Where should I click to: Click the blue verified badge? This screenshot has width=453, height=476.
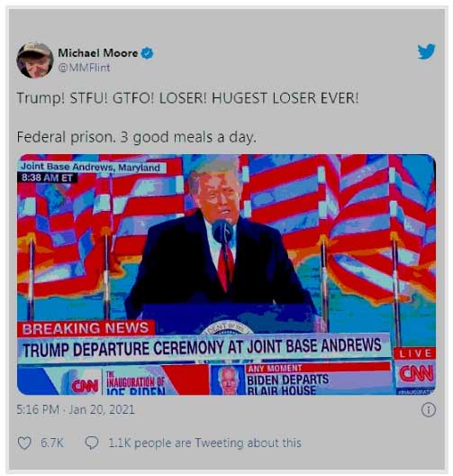click(148, 53)
